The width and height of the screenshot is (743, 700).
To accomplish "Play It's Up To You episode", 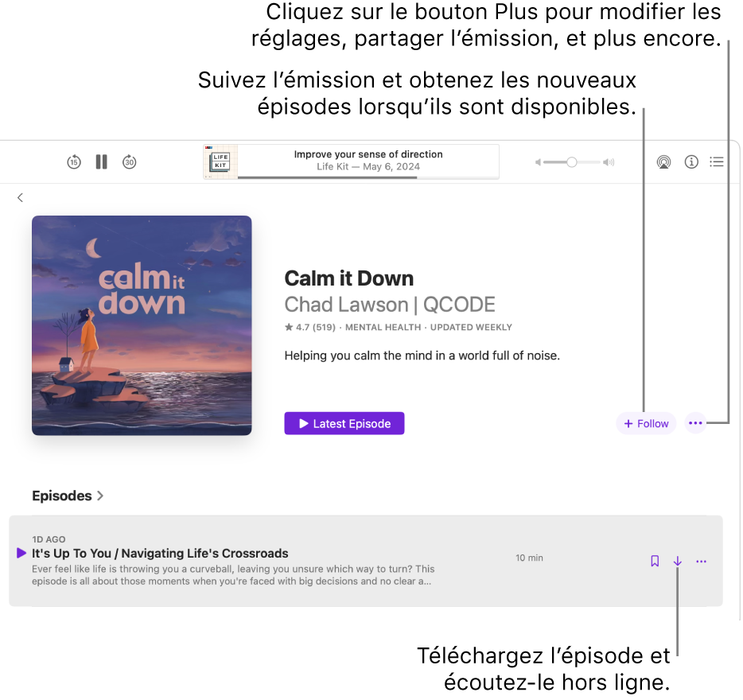I will pyautogui.click(x=21, y=553).
